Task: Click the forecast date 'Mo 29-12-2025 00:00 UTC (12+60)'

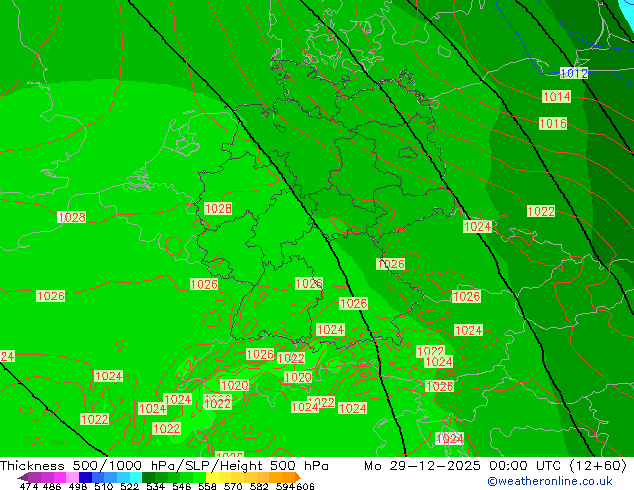Action: 495,466
